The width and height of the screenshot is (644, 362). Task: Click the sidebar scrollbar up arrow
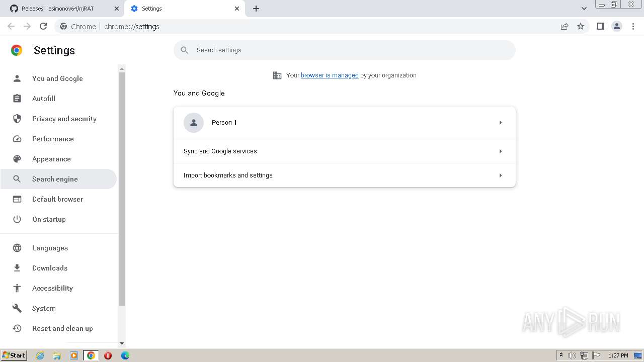(122, 68)
